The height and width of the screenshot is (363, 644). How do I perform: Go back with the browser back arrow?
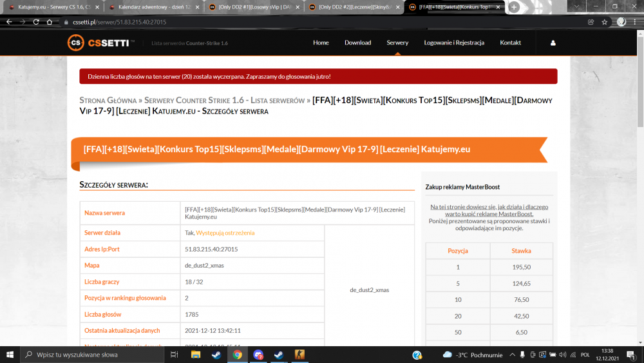(9, 22)
